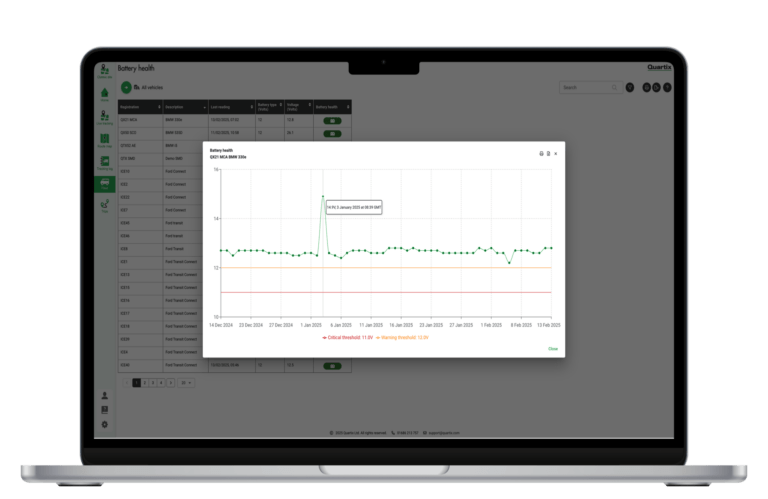
Task: Export the battery chart via document icon
Action: coord(548,154)
